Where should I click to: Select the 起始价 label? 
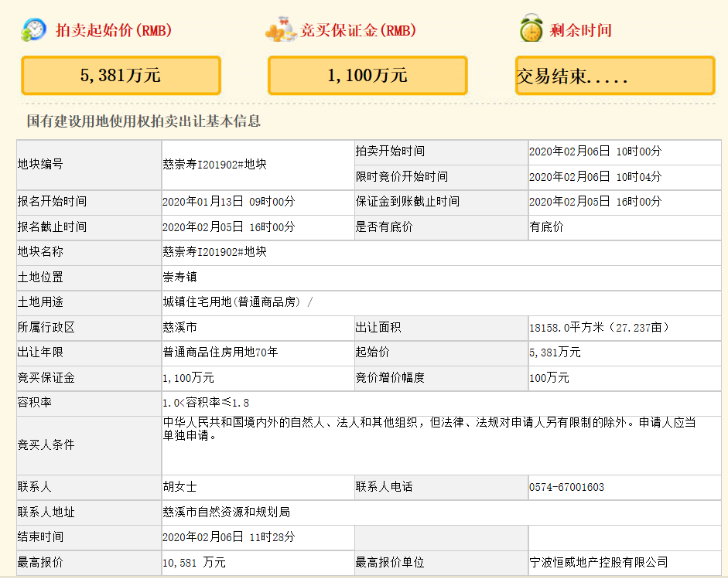tap(372, 353)
